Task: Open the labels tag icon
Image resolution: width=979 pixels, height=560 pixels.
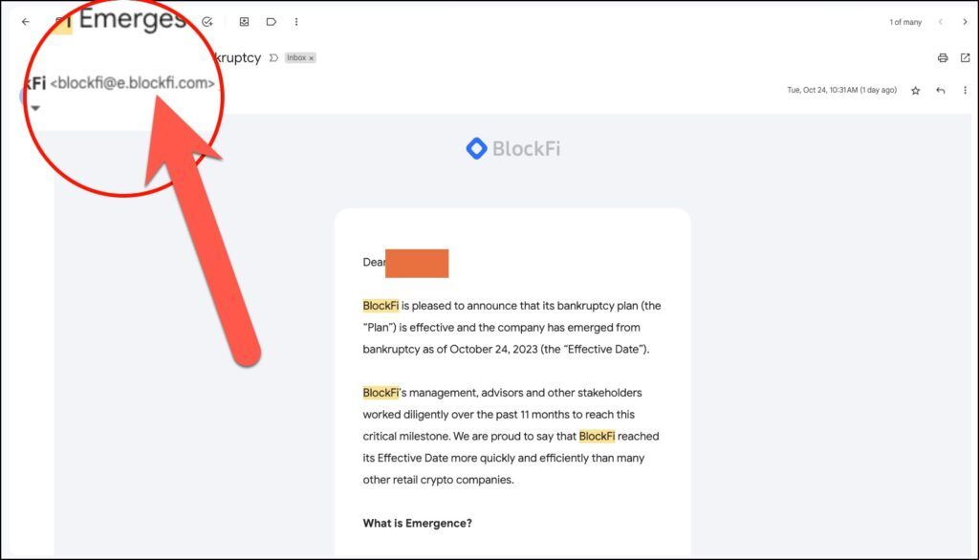Action: click(271, 22)
